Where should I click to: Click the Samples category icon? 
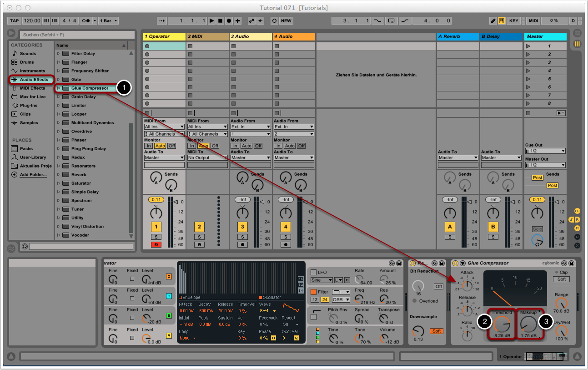15,123
